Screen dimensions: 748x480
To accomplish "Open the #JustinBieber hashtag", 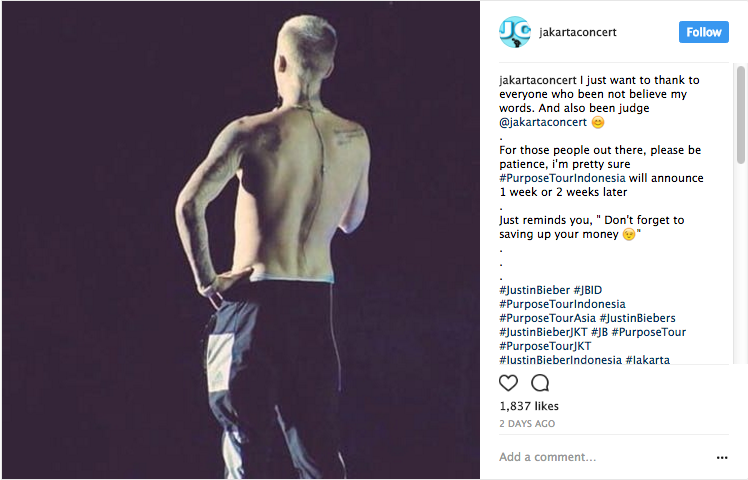I will coord(534,290).
